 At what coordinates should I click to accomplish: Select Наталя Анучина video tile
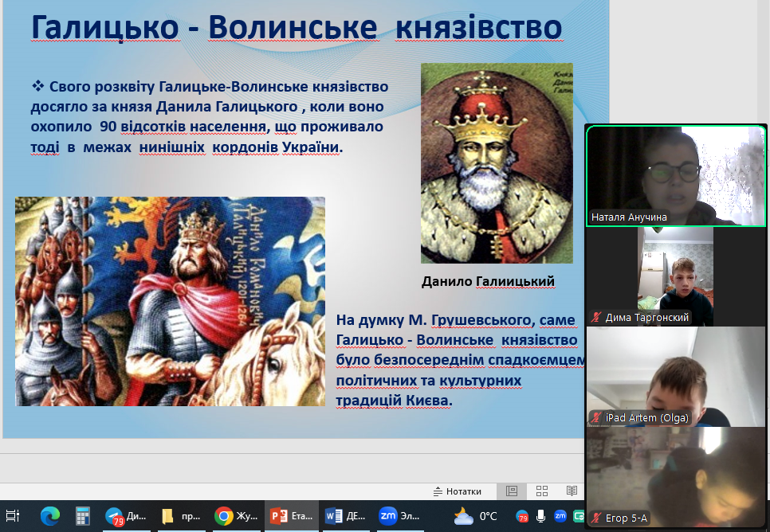tap(676, 175)
